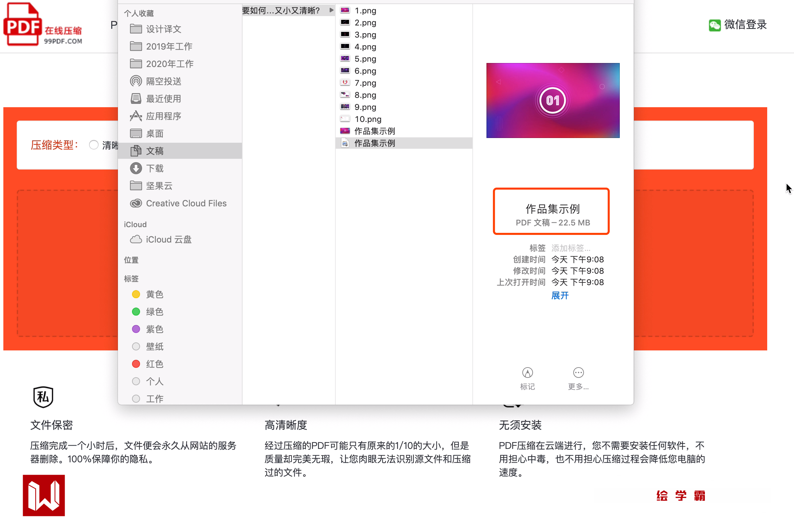The image size is (794, 532).
Task: Click the preview thumbnail showing 01
Action: (x=552, y=101)
